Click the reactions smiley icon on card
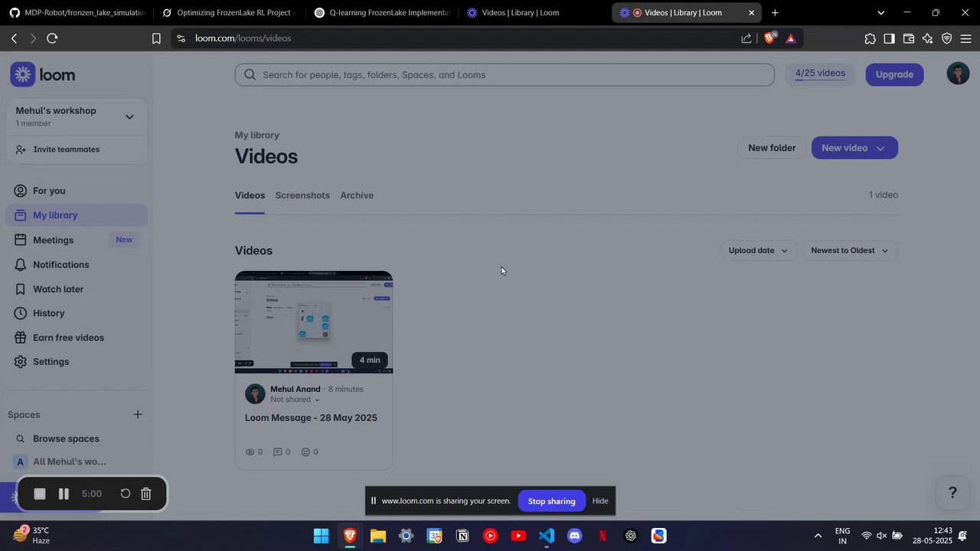Screen dimensions: 980x551 (x=305, y=452)
